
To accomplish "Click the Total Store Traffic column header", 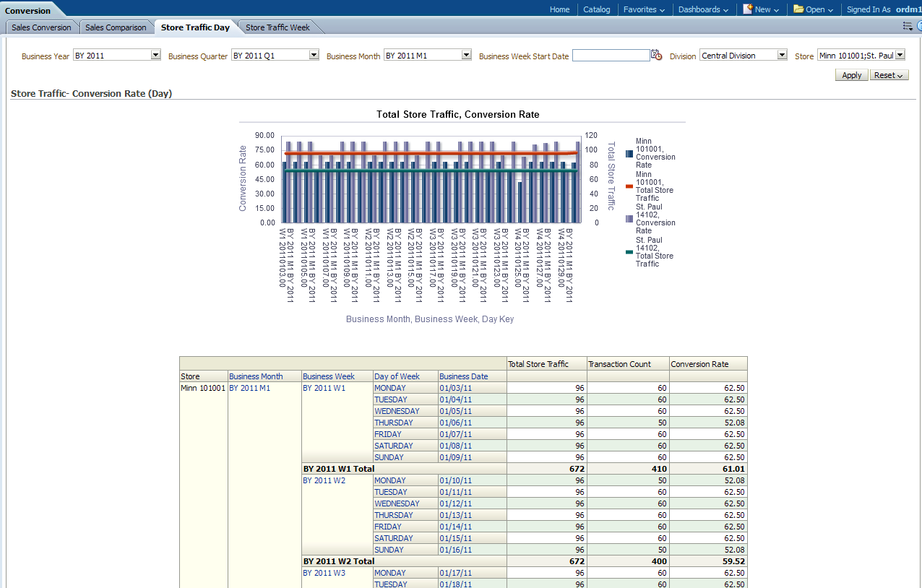I will coord(538,364).
